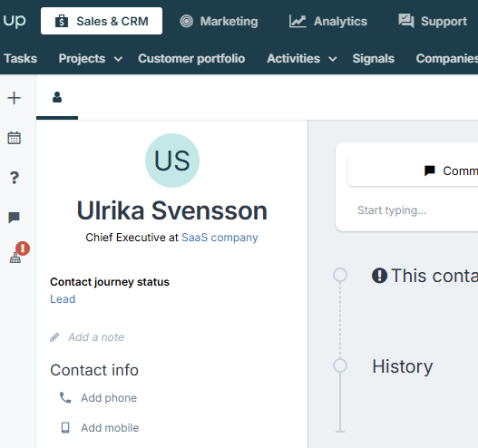Viewport: 478px width, 448px height.
Task: Click the History timeline marker circle
Action: pyautogui.click(x=340, y=365)
